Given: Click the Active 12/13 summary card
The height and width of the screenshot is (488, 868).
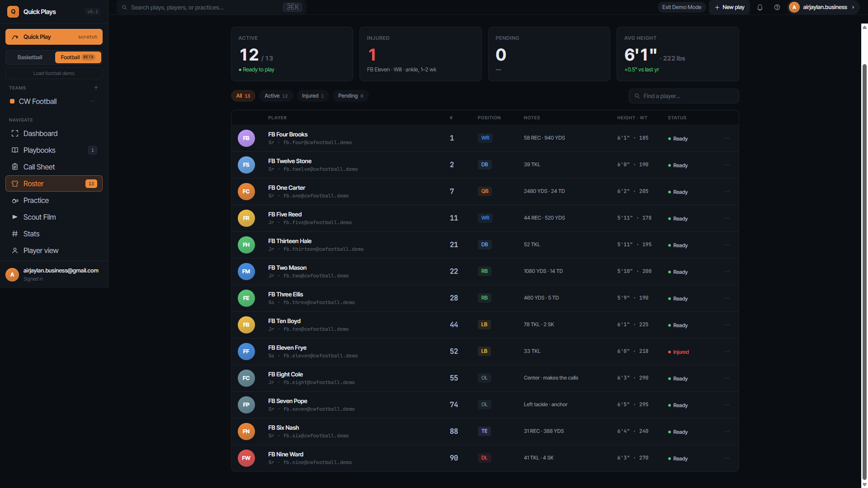Looking at the screenshot, I should 292,54.
